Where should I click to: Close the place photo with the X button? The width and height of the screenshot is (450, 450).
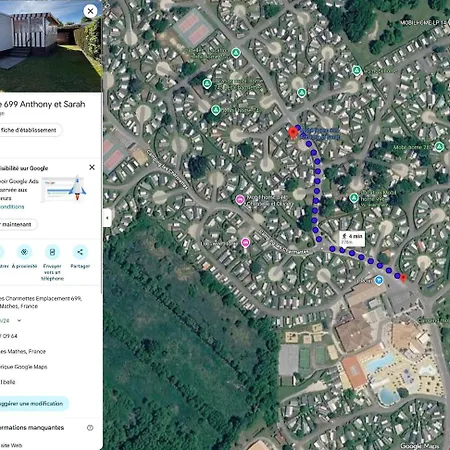(90, 11)
